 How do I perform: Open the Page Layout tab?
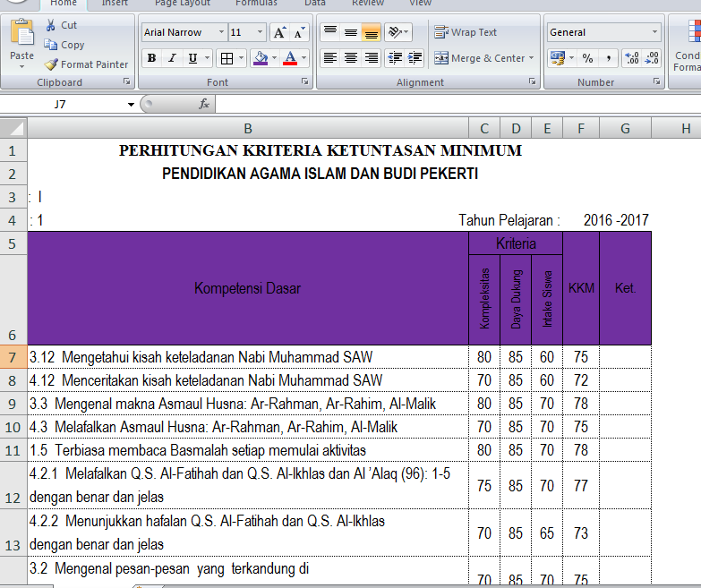coord(183,3)
